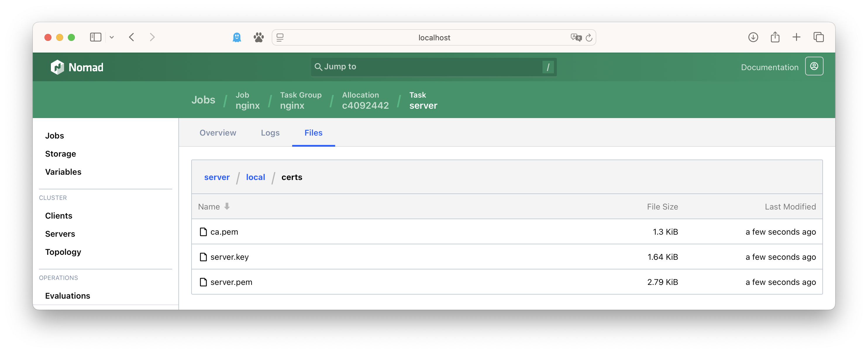Click the Ghostery ghost extension icon
This screenshot has width=868, height=353.
[237, 37]
